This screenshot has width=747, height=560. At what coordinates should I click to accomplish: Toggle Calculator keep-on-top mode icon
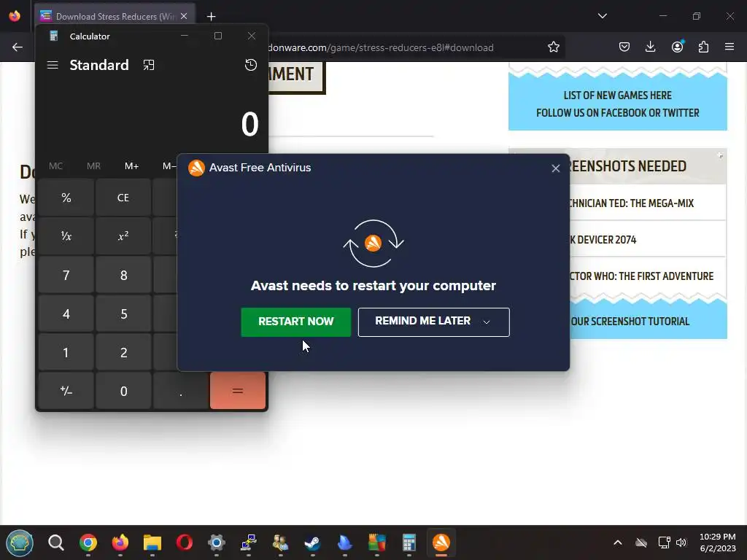tap(149, 65)
